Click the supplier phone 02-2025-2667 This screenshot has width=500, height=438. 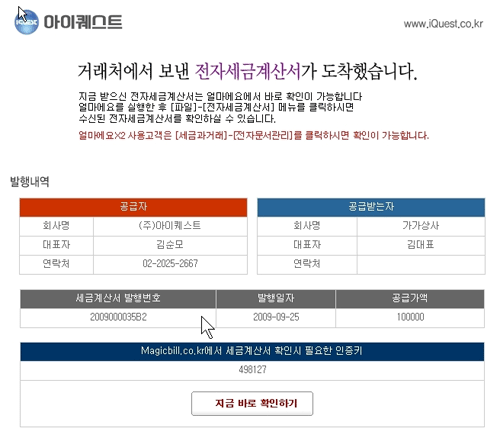pos(170,264)
